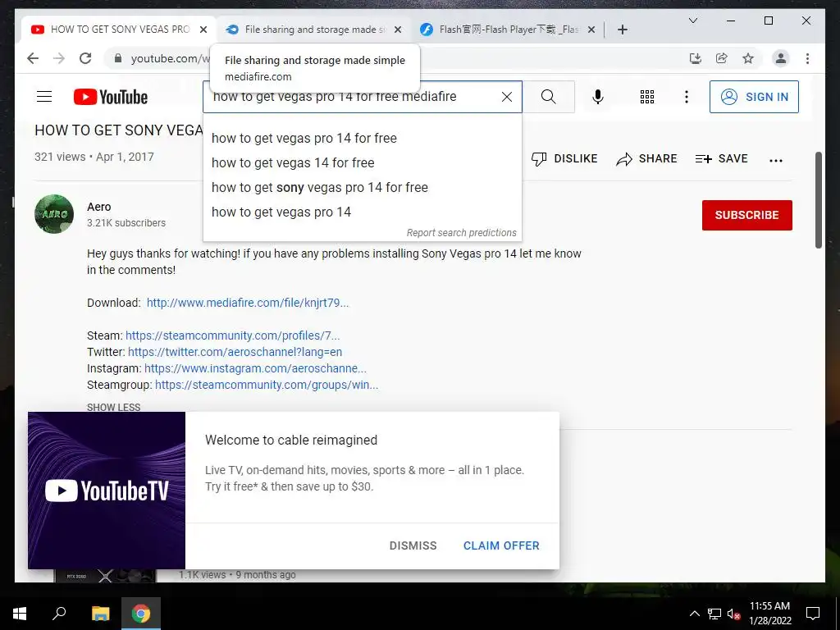Open the Windows Start menu
Screen dimensions: 840x630
20,614
